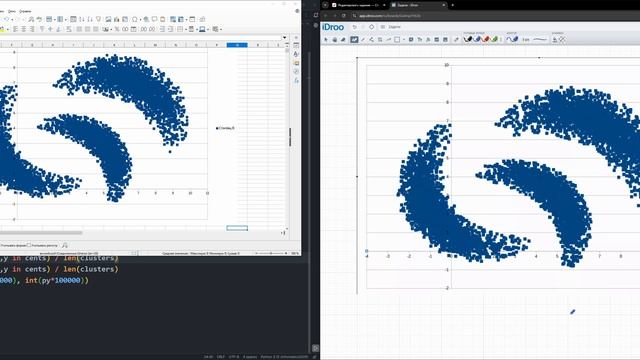The width and height of the screenshot is (640, 360).
Task: Activate the highlighted freehand pen tool in iDroo
Action: click(354, 40)
